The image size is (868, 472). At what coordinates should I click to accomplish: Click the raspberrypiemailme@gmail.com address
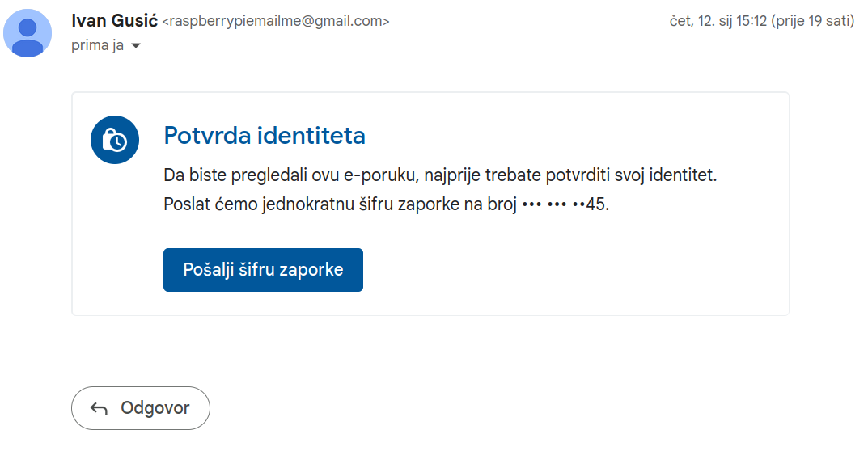276,22
